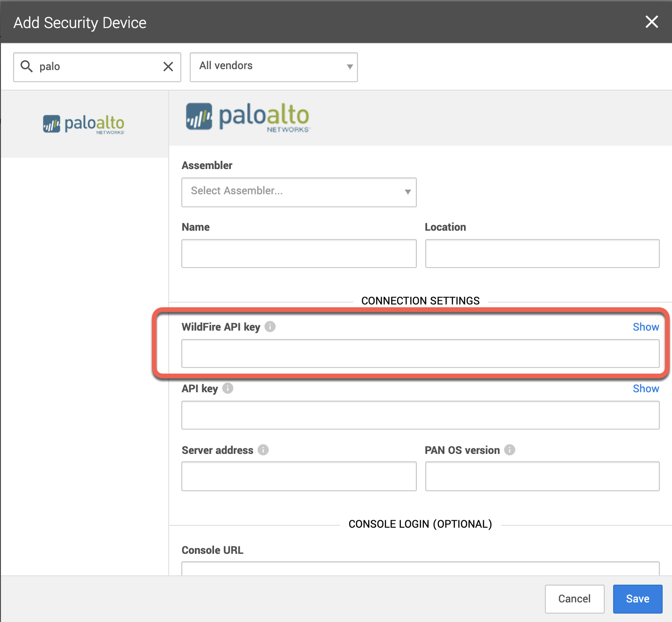Click the Add Security Device title text
The image size is (672, 622).
tap(80, 22)
